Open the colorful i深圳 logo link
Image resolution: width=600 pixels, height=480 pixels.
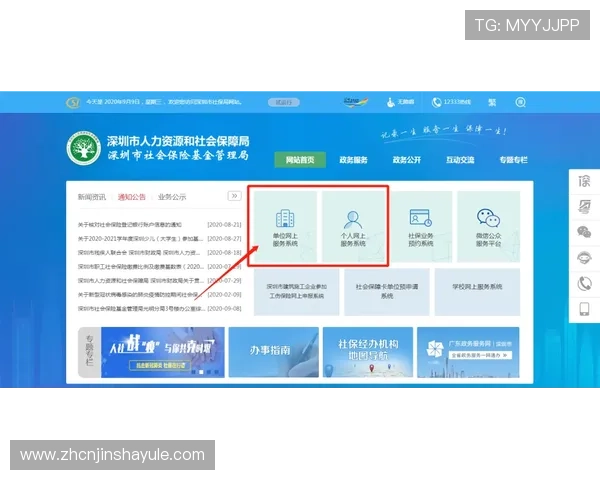point(355,102)
